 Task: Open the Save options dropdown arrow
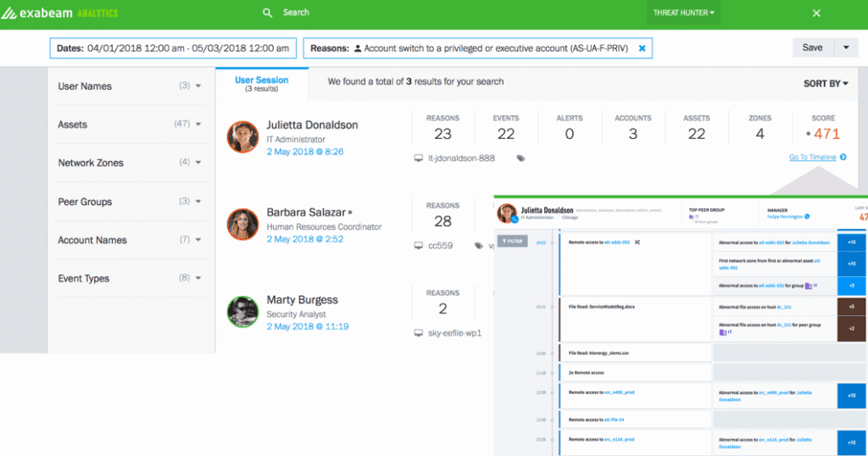(x=846, y=47)
